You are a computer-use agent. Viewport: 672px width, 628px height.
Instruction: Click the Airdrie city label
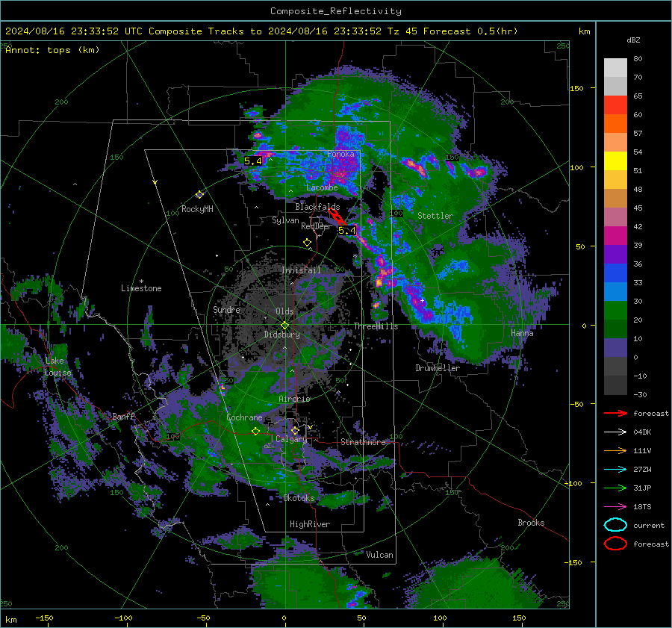click(294, 399)
